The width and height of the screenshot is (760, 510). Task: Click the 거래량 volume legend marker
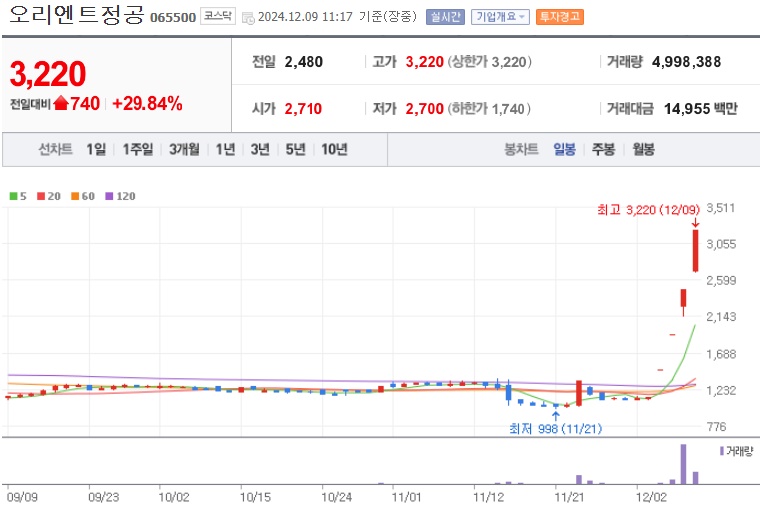722,451
